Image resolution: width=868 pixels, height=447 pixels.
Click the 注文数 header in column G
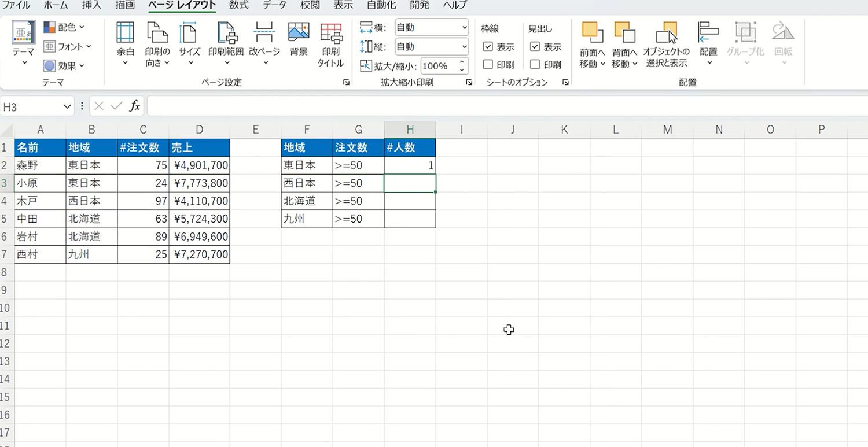coord(358,147)
